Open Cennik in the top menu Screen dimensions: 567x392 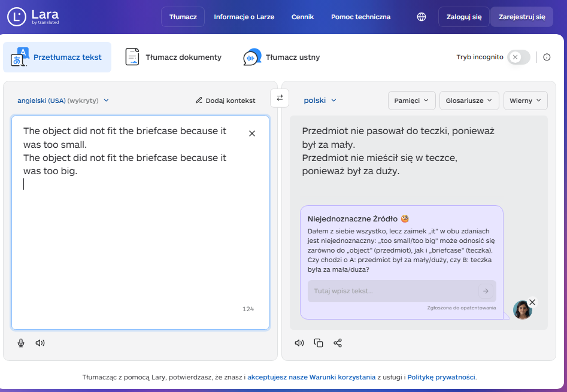(302, 17)
